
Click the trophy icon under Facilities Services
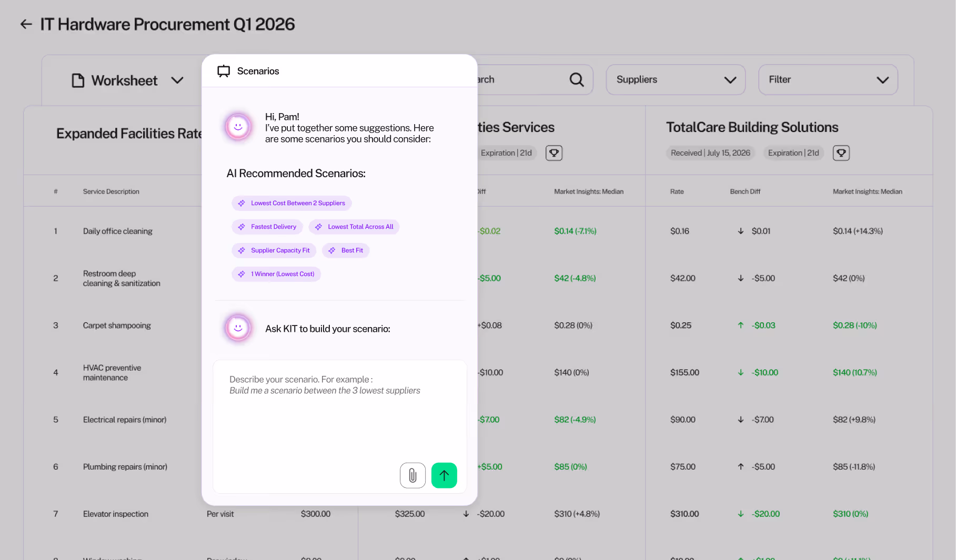554,152
